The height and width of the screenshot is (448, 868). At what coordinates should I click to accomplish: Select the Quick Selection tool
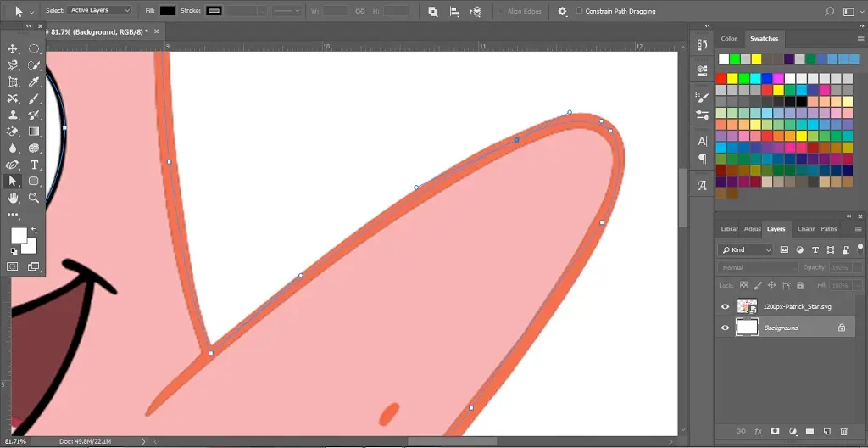(34, 65)
